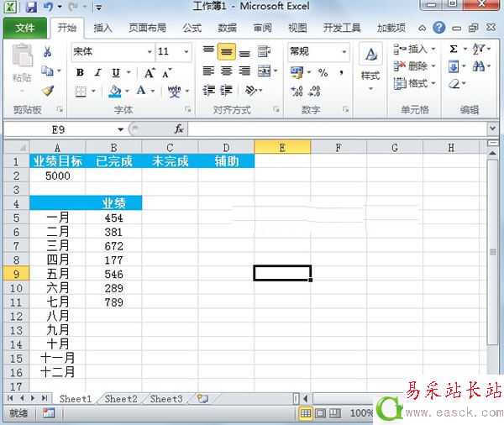Image resolution: width=504 pixels, height=425 pixels.
Task: Open font dialog launcher
Action: click(187, 110)
